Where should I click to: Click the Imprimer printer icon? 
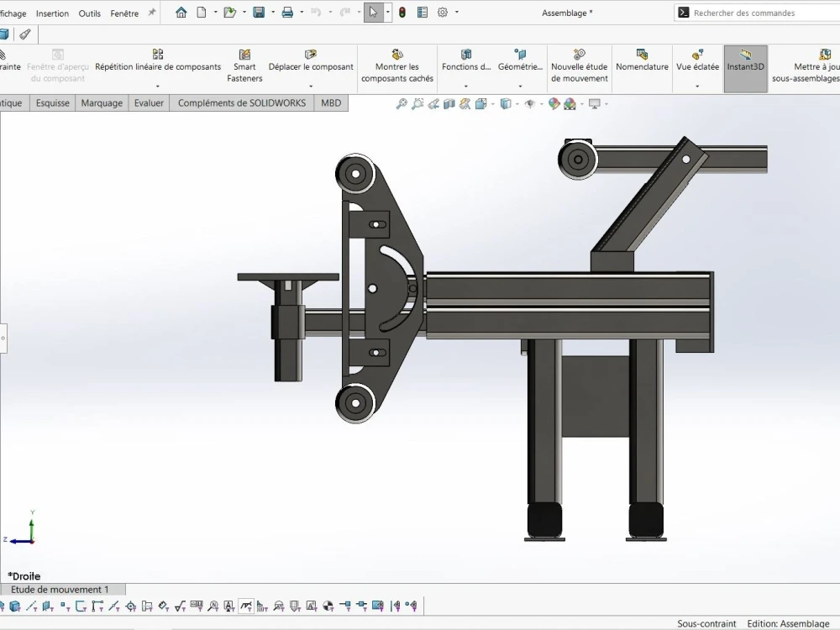click(x=288, y=13)
